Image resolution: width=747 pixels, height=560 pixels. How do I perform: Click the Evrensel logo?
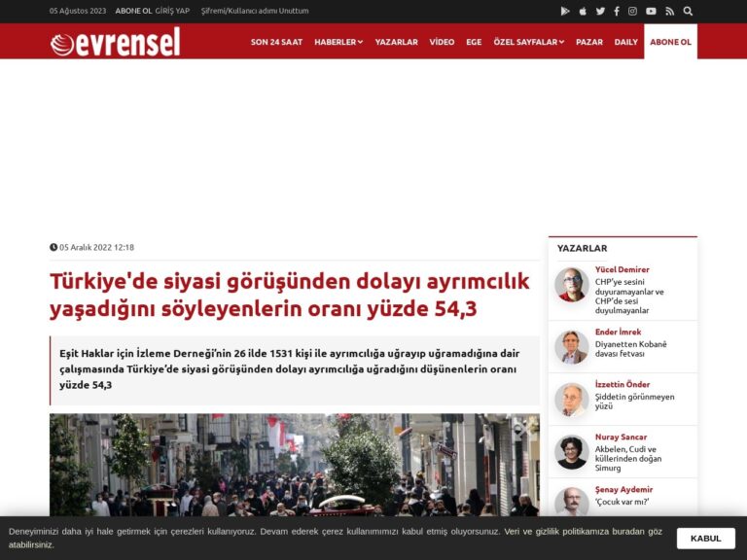click(115, 42)
